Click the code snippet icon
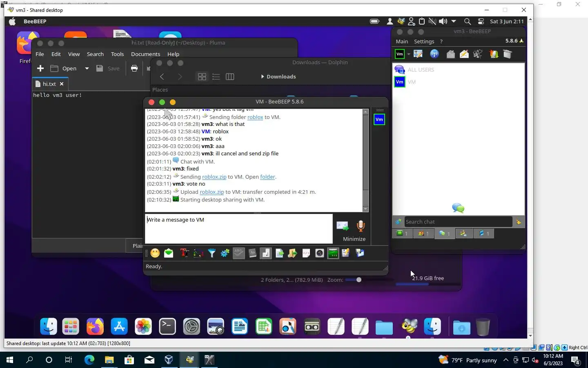 tap(306, 253)
